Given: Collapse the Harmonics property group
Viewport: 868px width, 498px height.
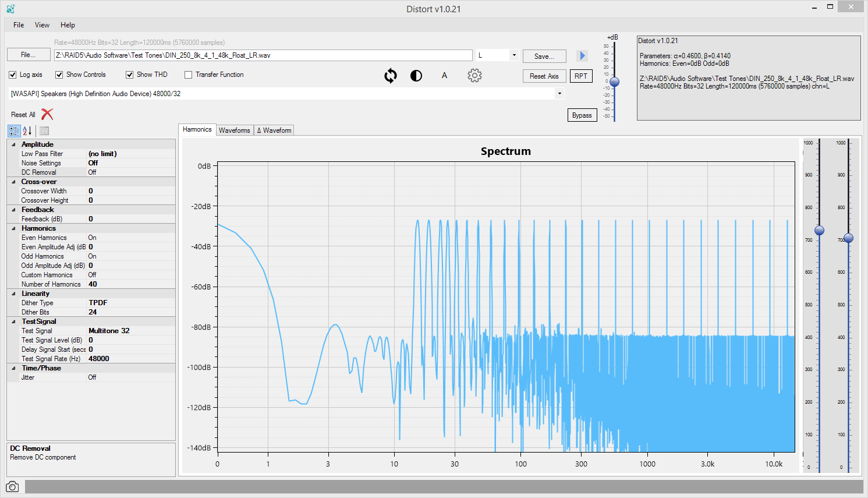Looking at the screenshot, I should 13,228.
